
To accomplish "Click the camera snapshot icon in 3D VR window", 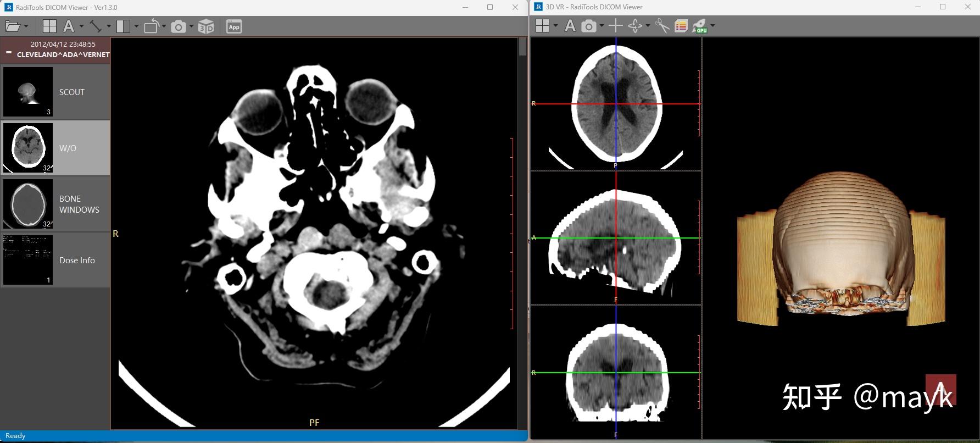I will [589, 26].
